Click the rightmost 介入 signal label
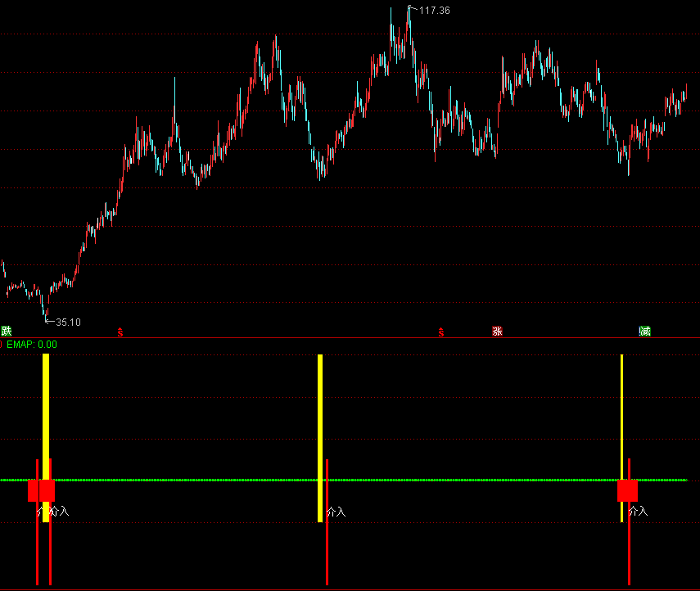 [639, 511]
